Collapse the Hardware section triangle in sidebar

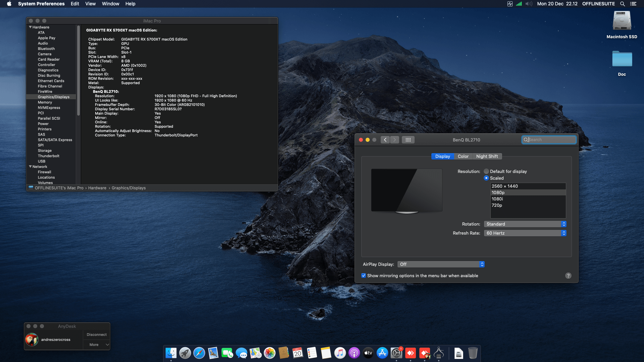tap(31, 27)
